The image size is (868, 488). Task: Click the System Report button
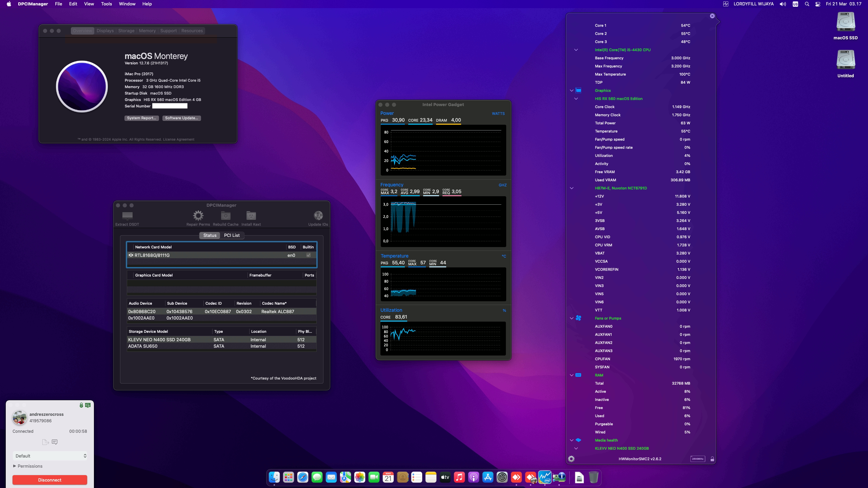pos(141,118)
